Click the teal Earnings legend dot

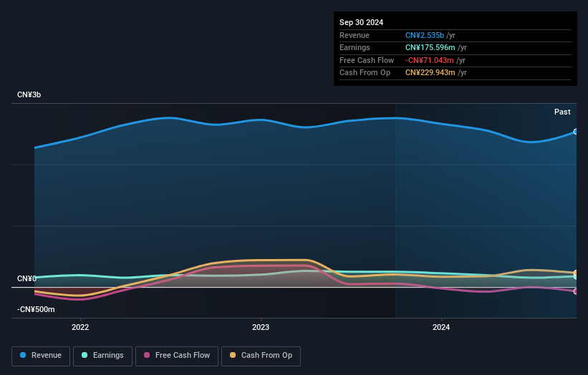[85, 355]
